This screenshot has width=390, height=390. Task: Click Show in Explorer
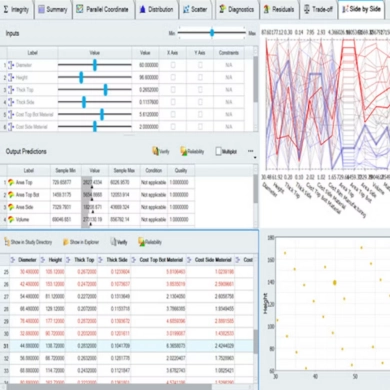click(x=81, y=242)
